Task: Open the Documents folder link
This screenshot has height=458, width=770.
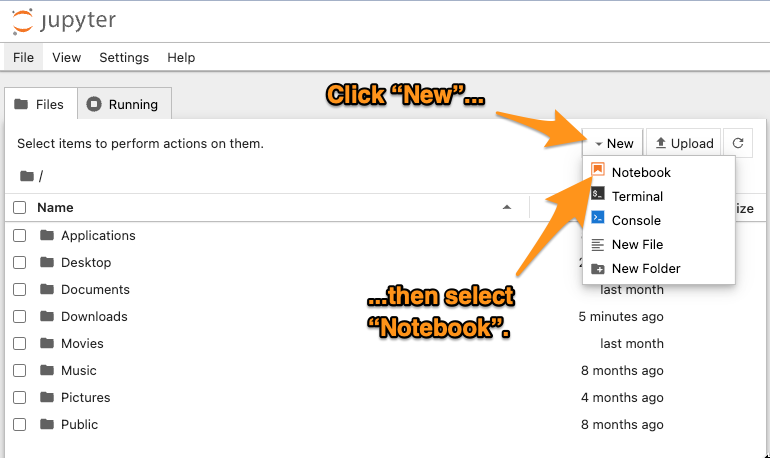Action: (x=95, y=290)
